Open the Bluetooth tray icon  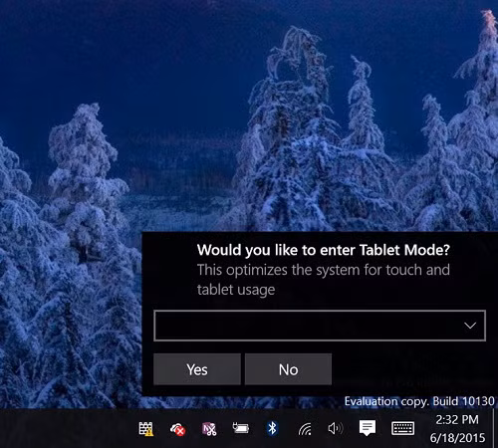[272, 428]
